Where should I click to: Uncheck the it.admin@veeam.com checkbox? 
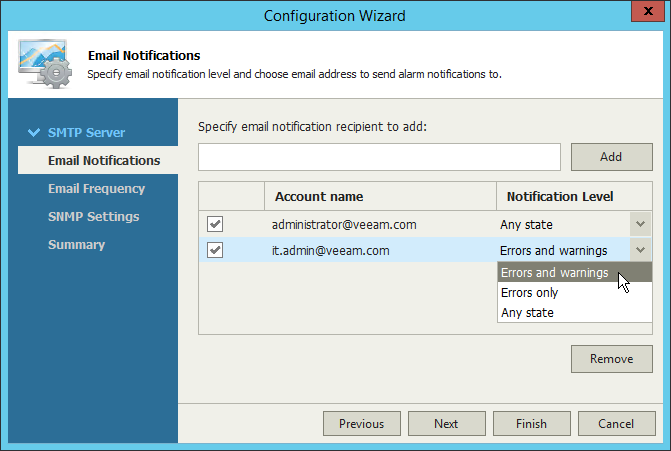point(215,250)
